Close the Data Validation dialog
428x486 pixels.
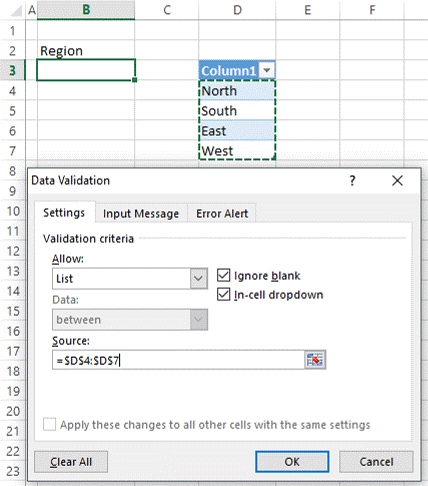(x=397, y=181)
